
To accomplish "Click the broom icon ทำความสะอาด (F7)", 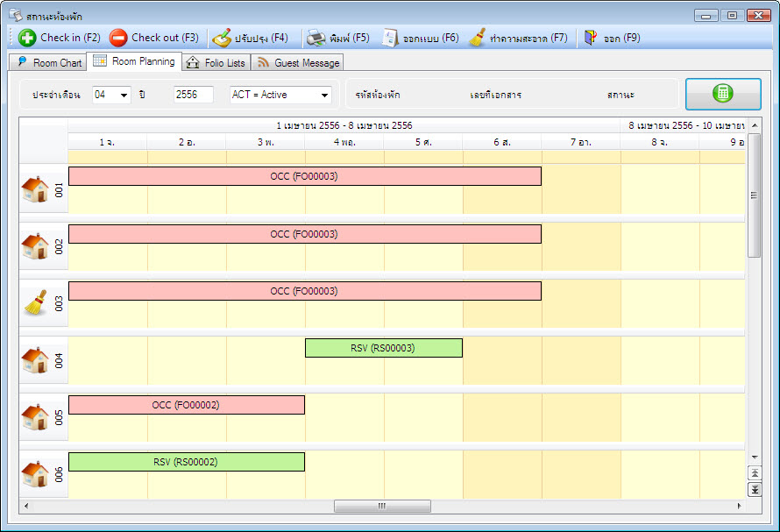I will [x=478, y=38].
